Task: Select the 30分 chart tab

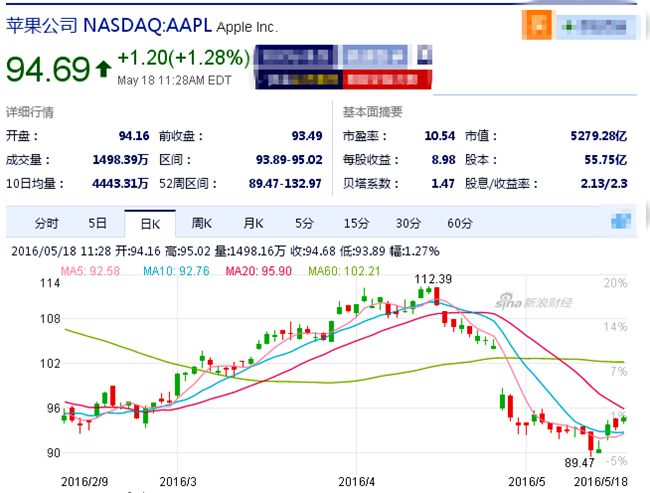Action: point(407,222)
